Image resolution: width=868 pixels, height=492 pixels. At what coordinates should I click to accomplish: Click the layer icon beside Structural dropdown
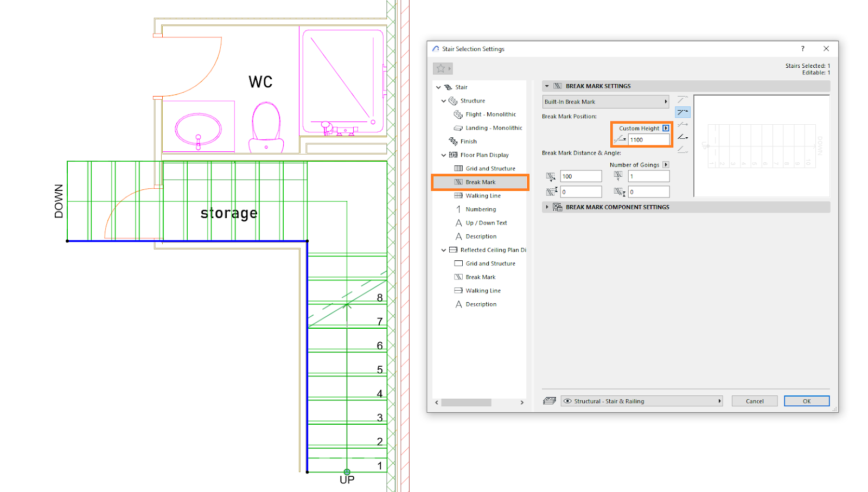[x=550, y=401]
